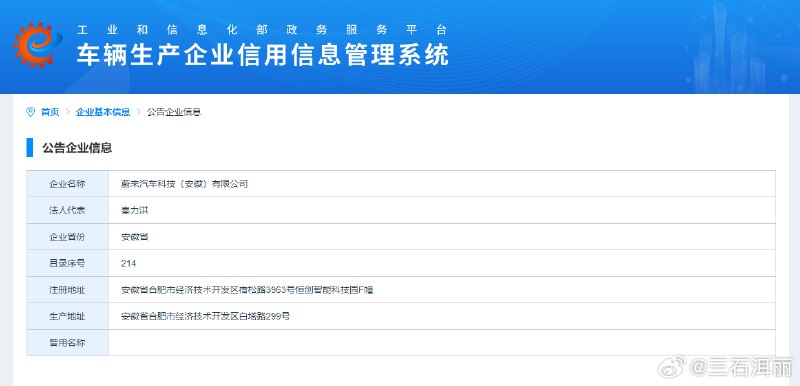This screenshot has width=800, height=386.
Task: Go to 首页 breadcrumb link
Action: (x=50, y=112)
